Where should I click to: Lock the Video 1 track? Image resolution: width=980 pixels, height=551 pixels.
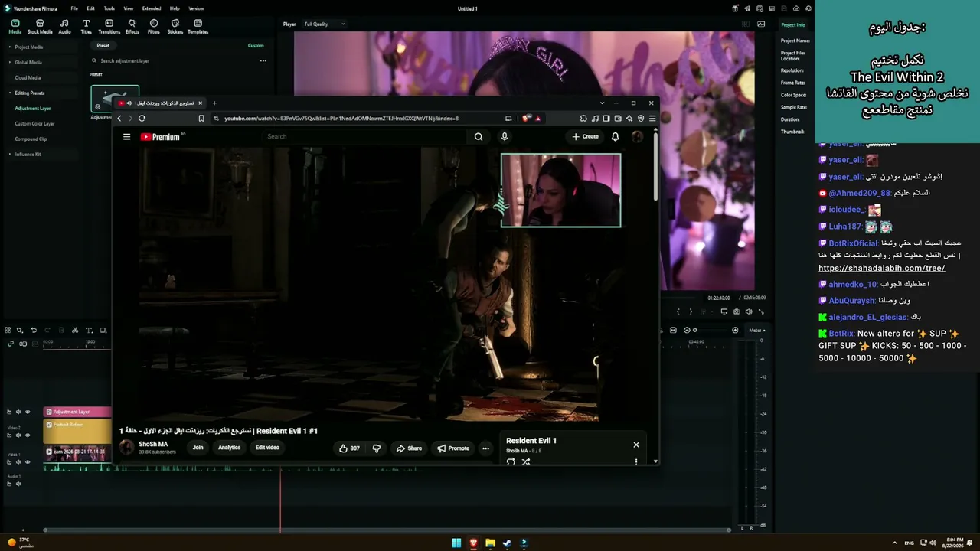9,462
